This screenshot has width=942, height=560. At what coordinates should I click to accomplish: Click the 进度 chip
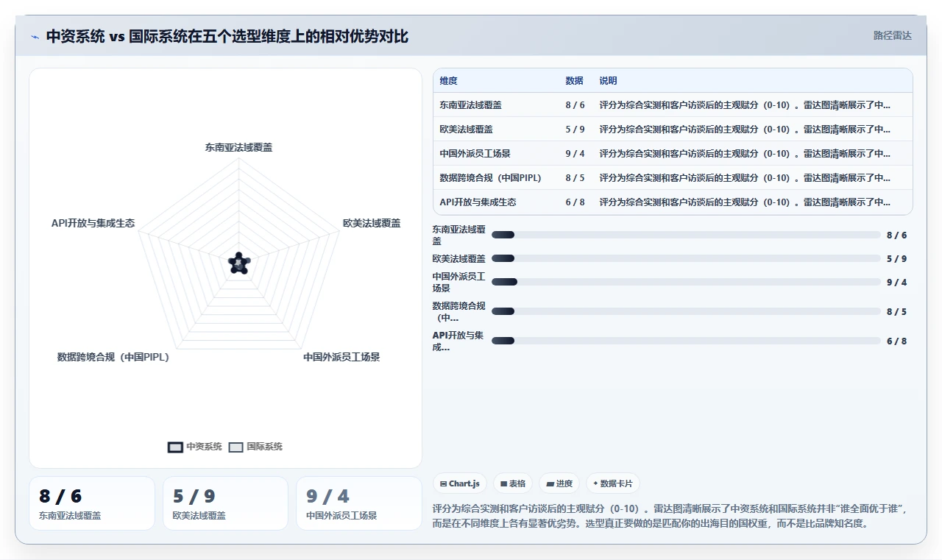pyautogui.click(x=559, y=483)
